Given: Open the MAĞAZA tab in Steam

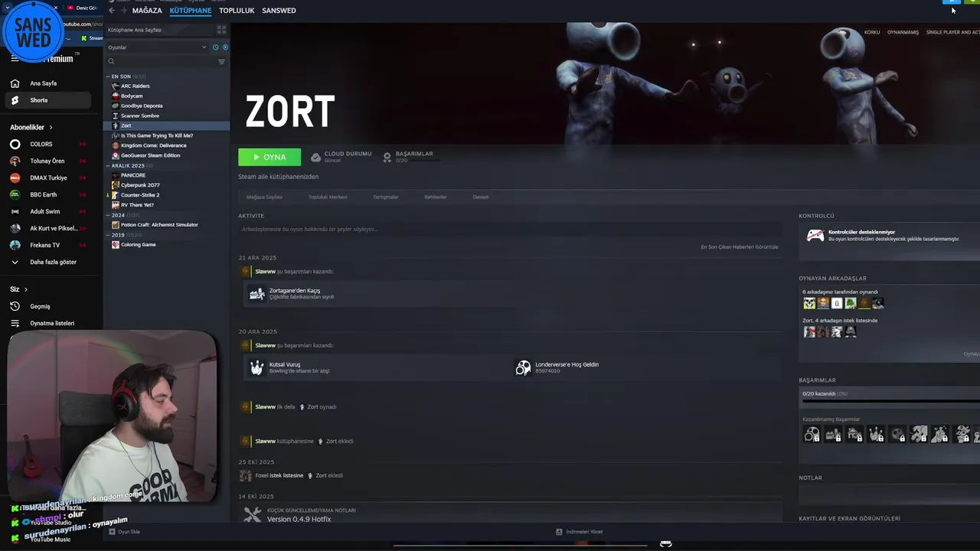Looking at the screenshot, I should coord(147,11).
